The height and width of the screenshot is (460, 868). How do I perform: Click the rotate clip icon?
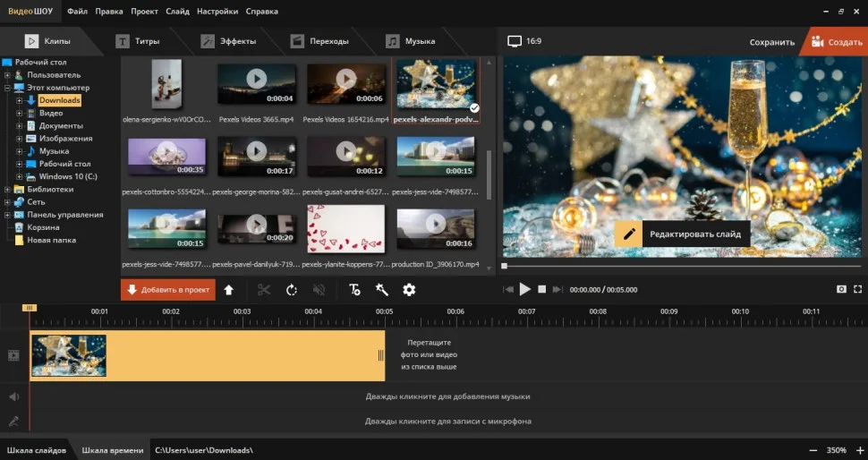point(291,290)
